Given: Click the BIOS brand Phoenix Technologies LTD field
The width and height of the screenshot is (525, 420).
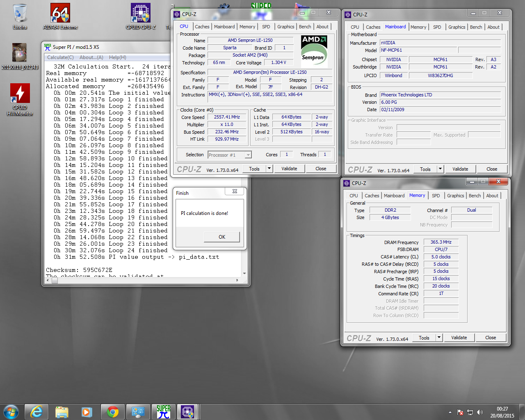Looking at the screenshot, I should [440, 95].
